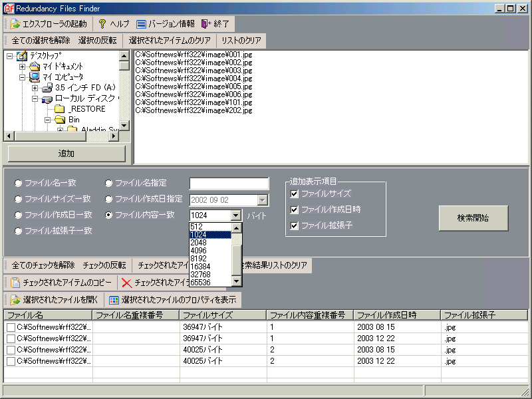Click the folder tree horizontal scrollbar thumb
The height and width of the screenshot is (399, 532).
pos(51,136)
